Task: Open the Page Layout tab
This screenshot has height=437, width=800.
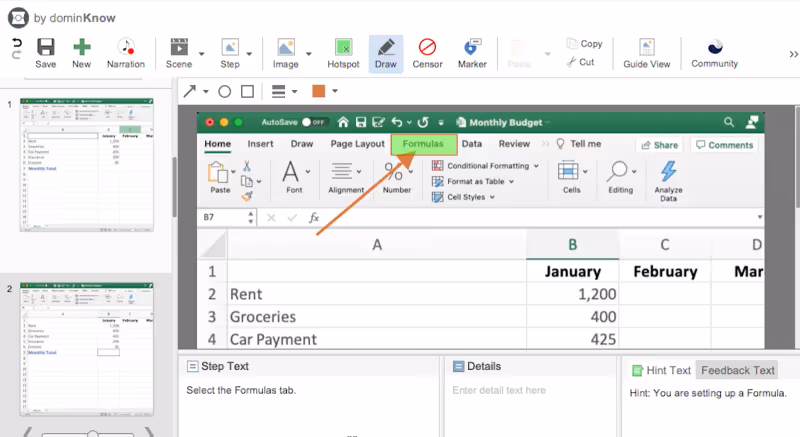Action: [x=357, y=144]
